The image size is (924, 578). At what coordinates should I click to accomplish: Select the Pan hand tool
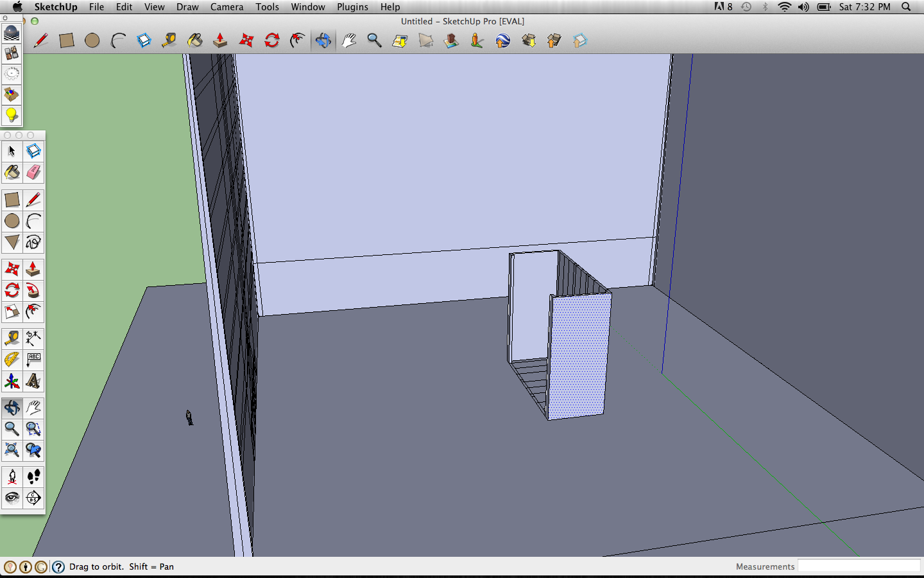pyautogui.click(x=348, y=40)
